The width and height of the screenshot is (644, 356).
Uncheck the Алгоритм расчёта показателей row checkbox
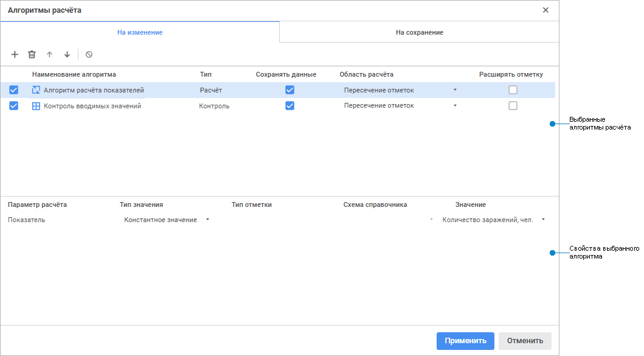[14, 90]
